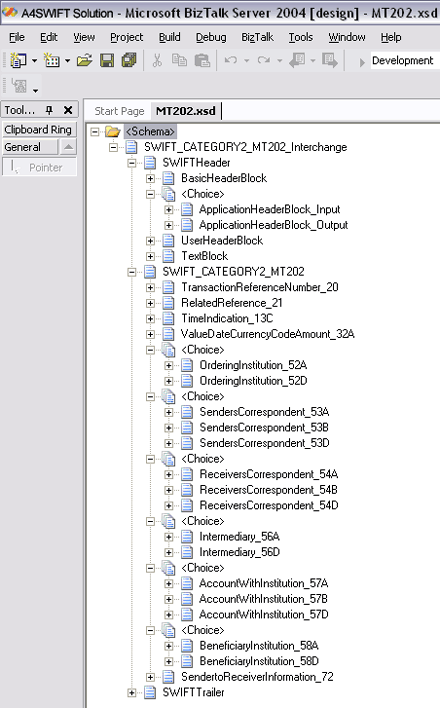440x708 pixels.
Task: Click the Paste clipboard icon
Action: (202, 60)
